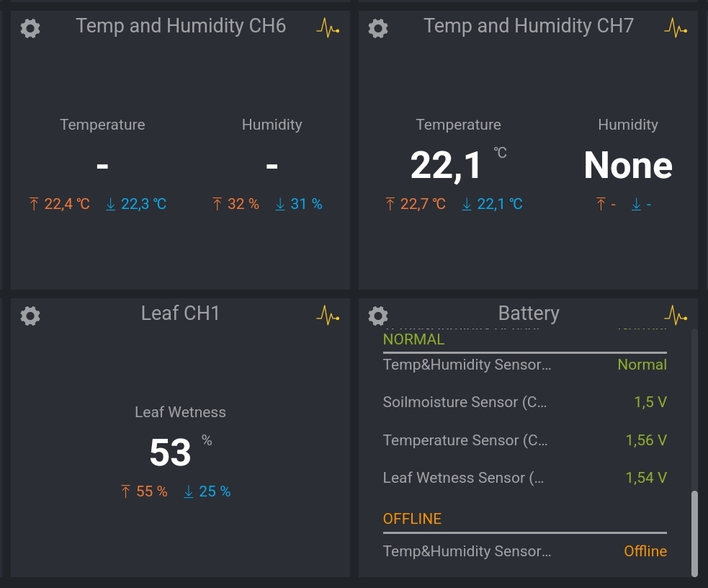Open Battery widget settings gear
The width and height of the screenshot is (708, 588).
point(378,316)
